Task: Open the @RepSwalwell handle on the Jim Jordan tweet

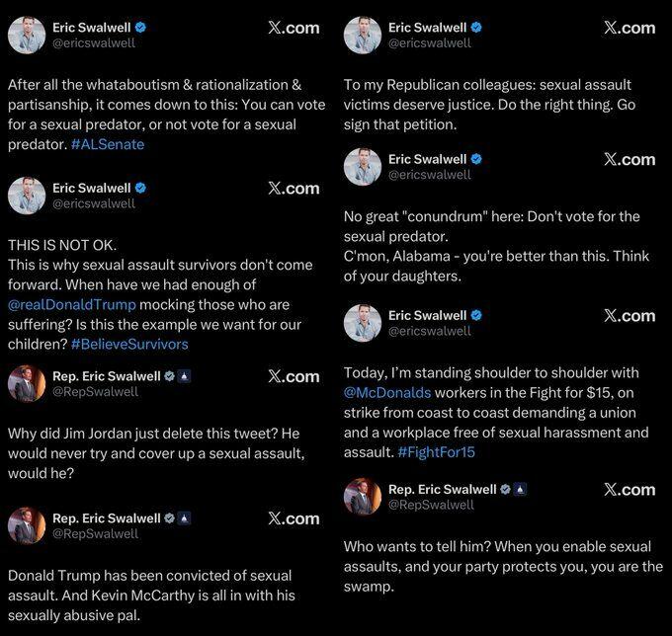Action: [95, 391]
